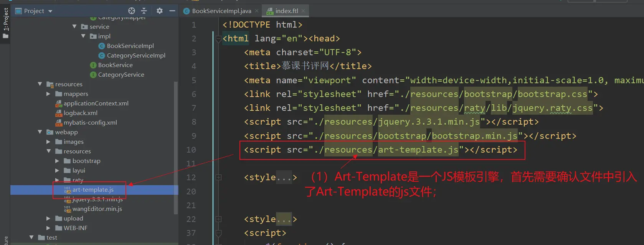Unfold the style block at line 12
Image resolution: width=644 pixels, height=245 pixels.
coord(218,177)
